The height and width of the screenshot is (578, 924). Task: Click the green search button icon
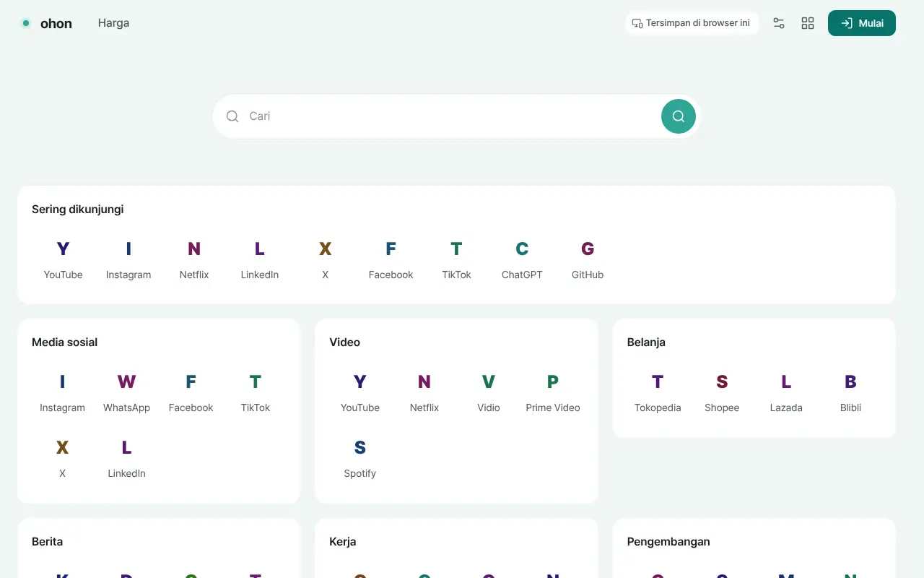(x=679, y=116)
